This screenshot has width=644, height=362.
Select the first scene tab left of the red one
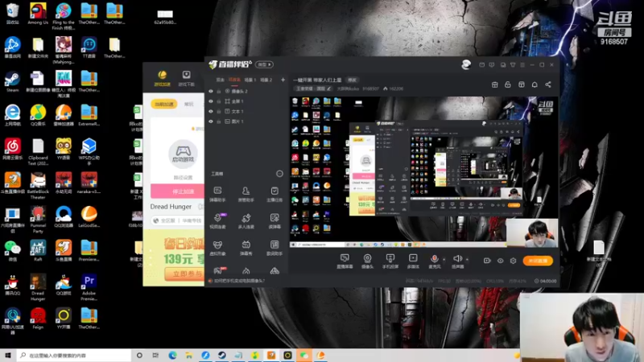click(221, 80)
